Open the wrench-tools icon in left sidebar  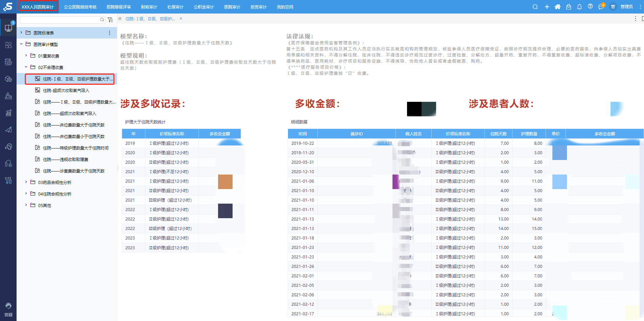pos(8,180)
